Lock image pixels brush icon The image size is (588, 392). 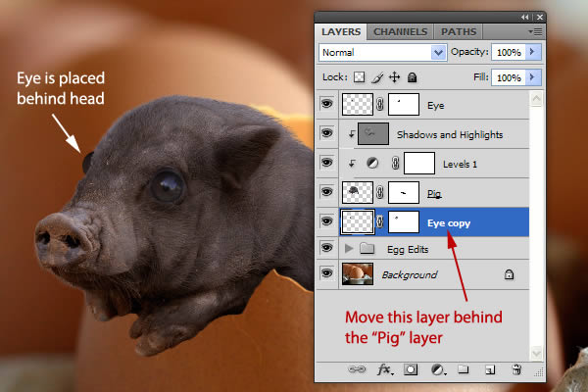377,77
